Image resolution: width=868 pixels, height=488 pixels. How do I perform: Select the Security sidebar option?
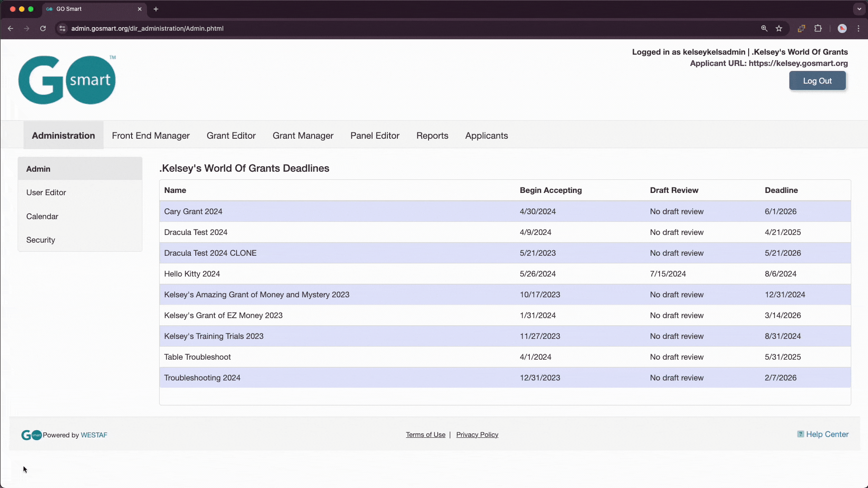point(40,239)
